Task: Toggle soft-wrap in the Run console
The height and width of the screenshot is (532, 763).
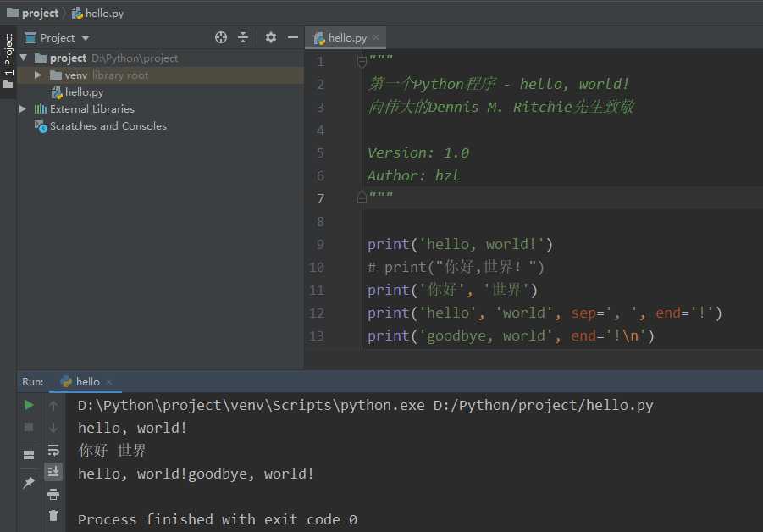Action: [53, 450]
